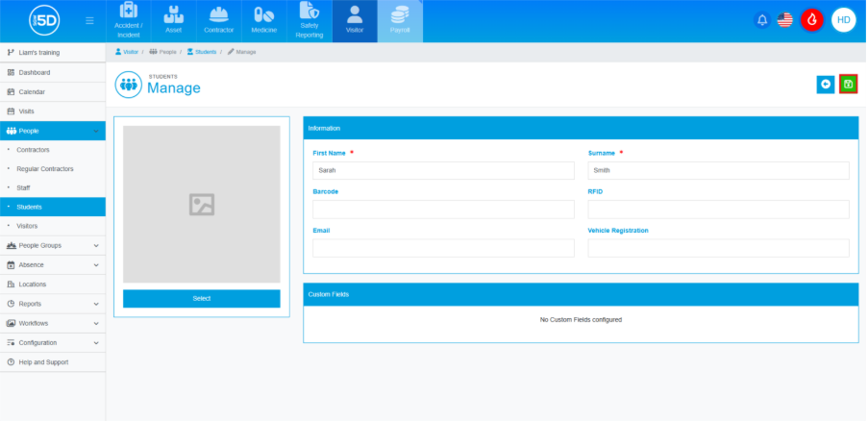The image size is (868, 421).
Task: Expand the Absence sidebar section
Action: [x=53, y=264]
